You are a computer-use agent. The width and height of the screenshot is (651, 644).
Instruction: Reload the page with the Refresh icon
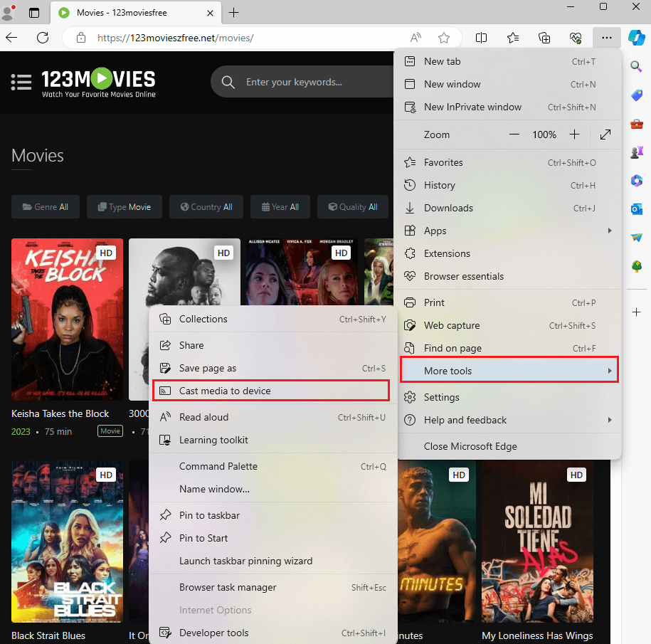(x=43, y=38)
